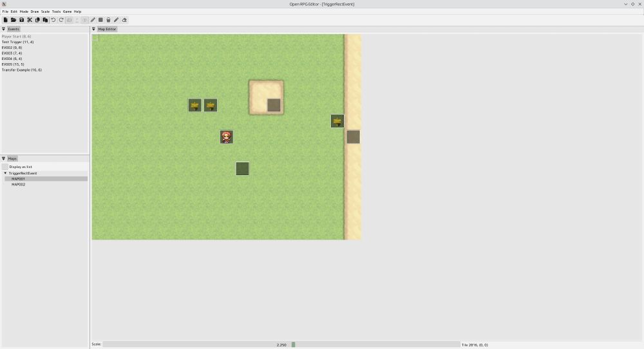Select the rectangle draw tool
This screenshot has width=644, height=349.
coord(100,20)
